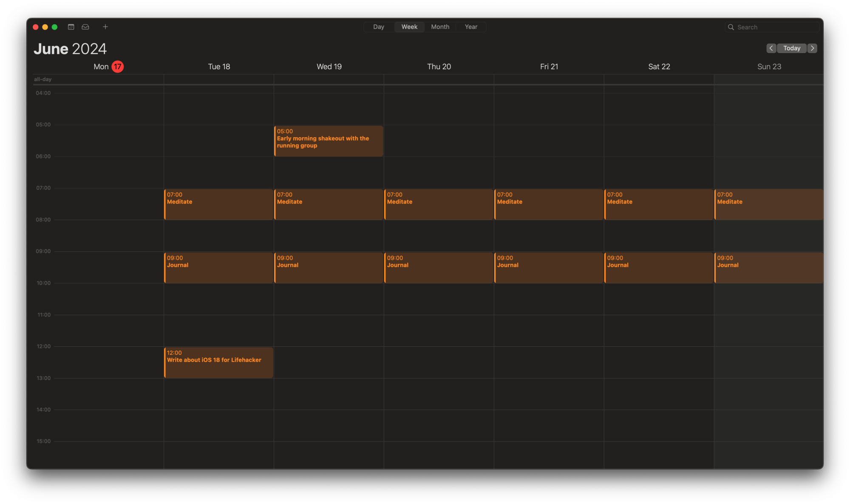Click back navigation arrow

tap(771, 48)
